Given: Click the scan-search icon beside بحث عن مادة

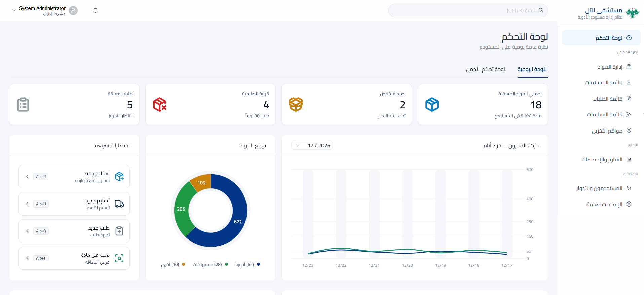Looking at the screenshot, I should coord(119,258).
